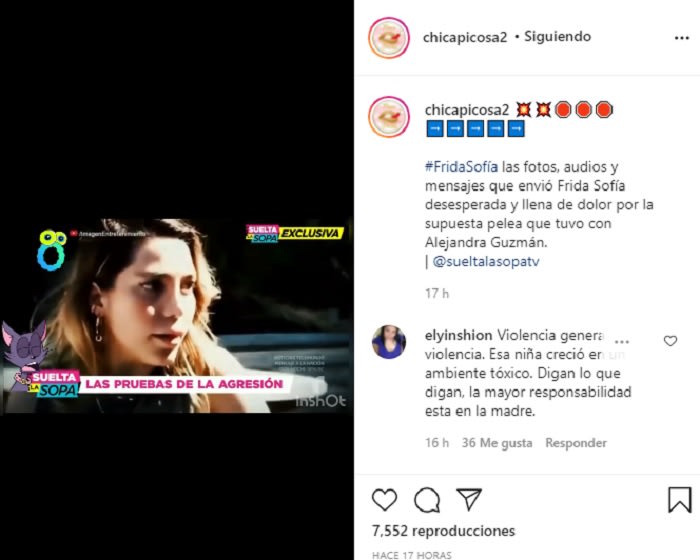View elyinshion profile picture
Screen dimensions: 700x560
click(x=389, y=342)
